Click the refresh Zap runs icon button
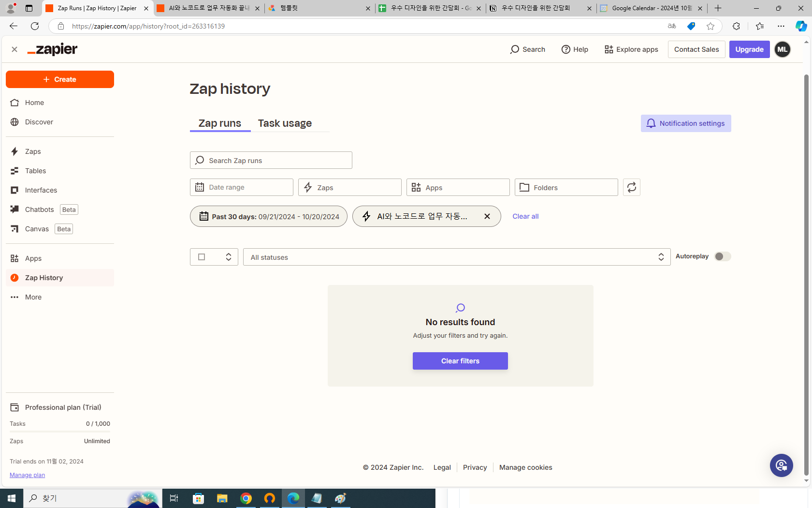The width and height of the screenshot is (812, 508). 631,187
